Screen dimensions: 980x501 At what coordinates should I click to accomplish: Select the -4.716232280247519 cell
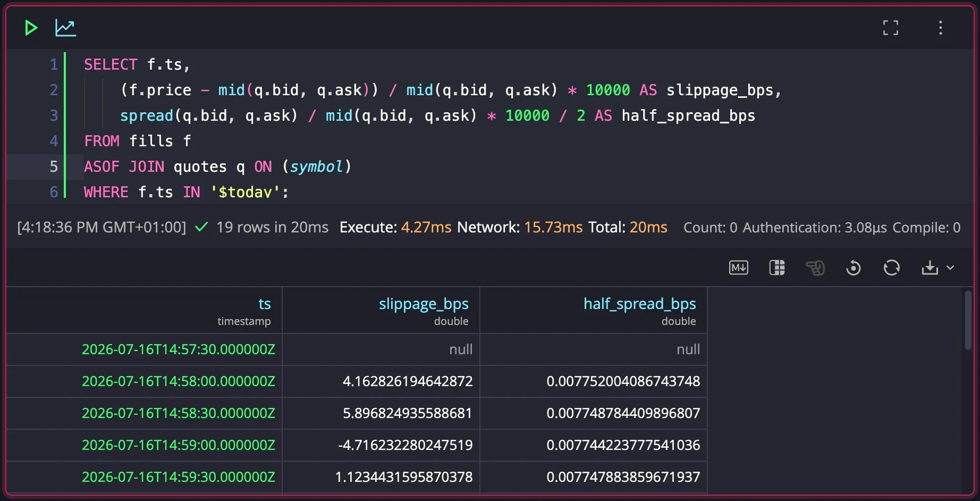coord(381,445)
